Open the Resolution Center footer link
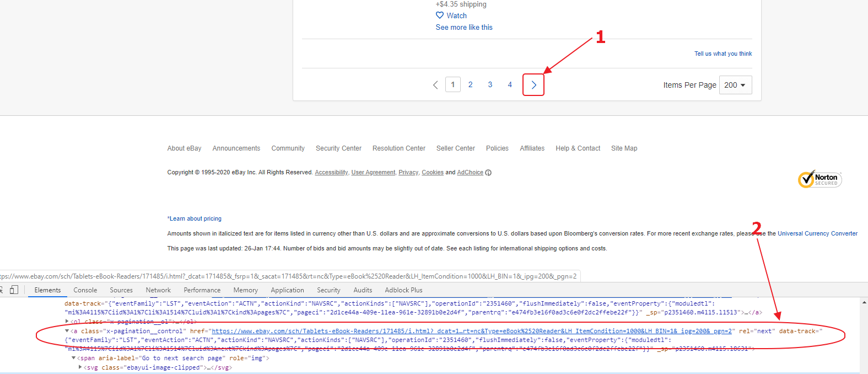This screenshot has width=868, height=374. coord(399,148)
